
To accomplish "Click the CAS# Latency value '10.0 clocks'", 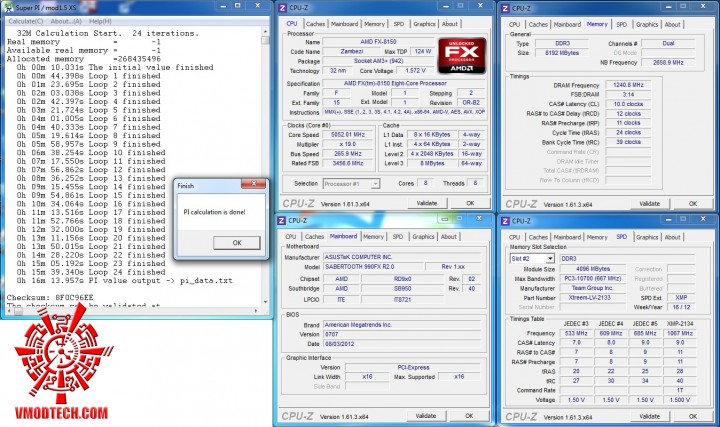I will (x=628, y=104).
